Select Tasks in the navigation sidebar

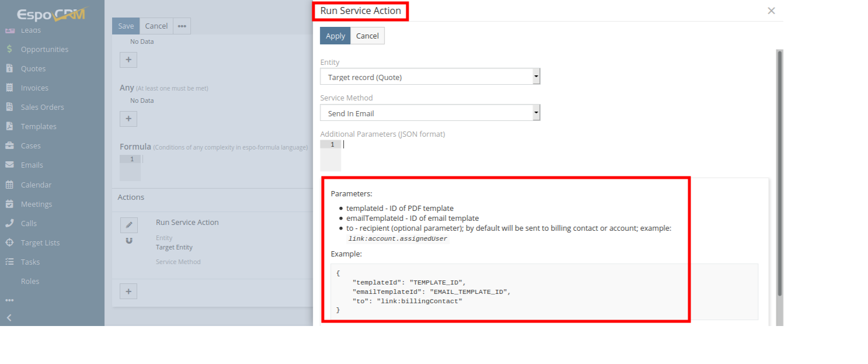pos(30,262)
